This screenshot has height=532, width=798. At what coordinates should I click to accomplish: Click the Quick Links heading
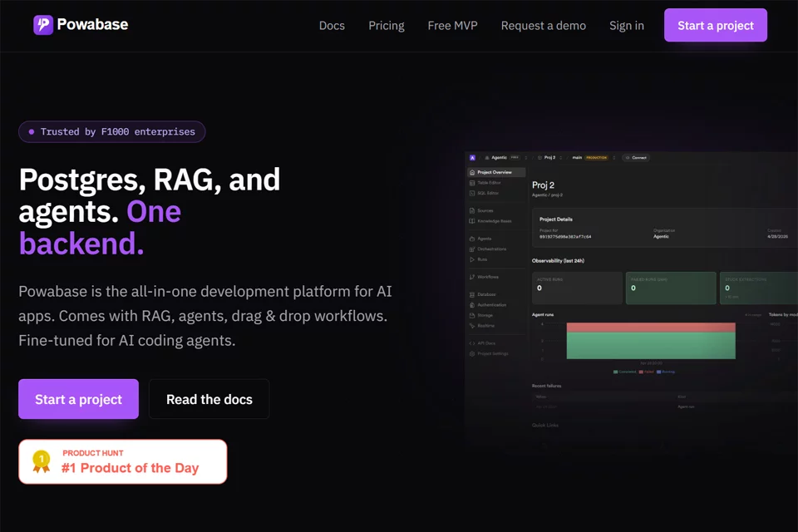coord(545,425)
